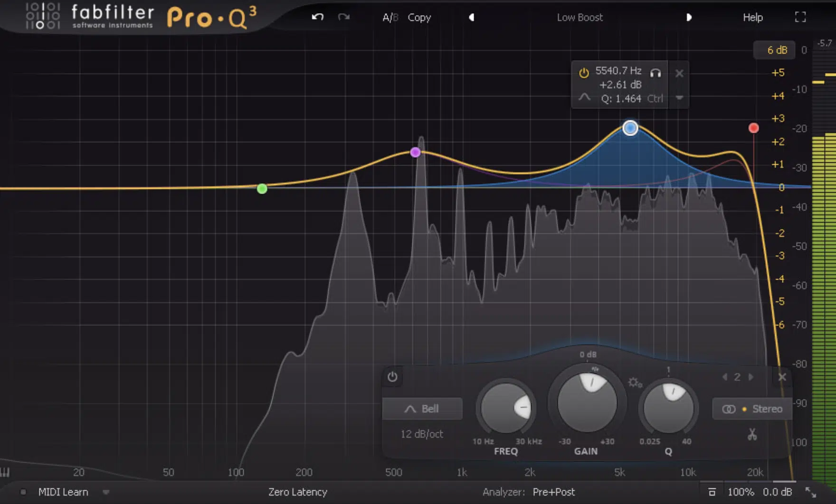Click the Gain-Q interaction gear icon
Image resolution: width=836 pixels, height=504 pixels.
coord(635,383)
